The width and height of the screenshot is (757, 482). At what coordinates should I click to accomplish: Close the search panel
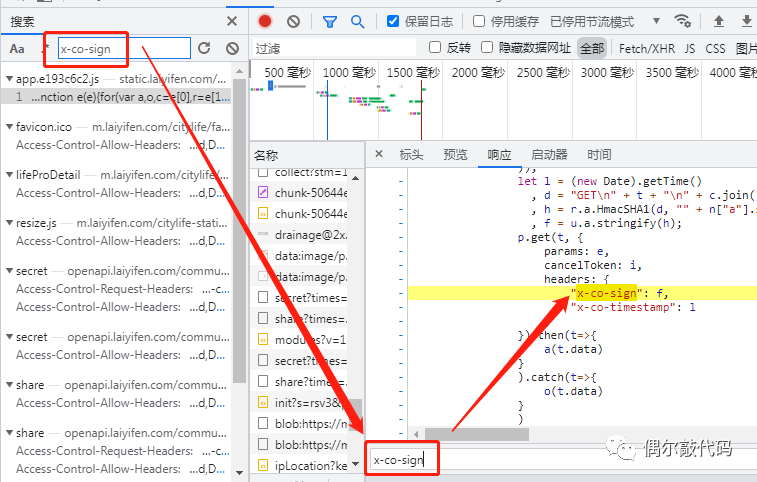(x=232, y=21)
